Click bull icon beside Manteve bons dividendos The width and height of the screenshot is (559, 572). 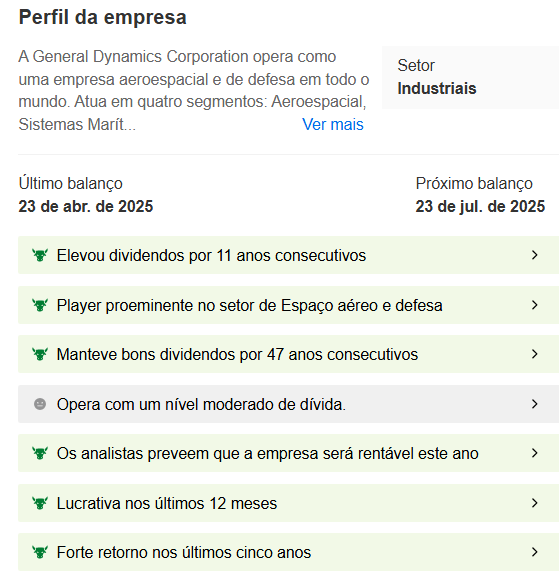click(x=40, y=354)
